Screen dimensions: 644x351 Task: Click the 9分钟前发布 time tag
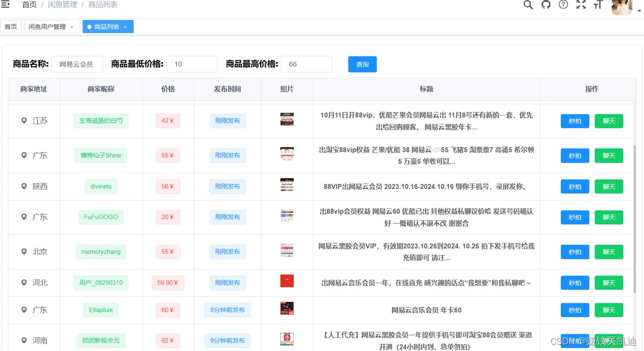(x=227, y=341)
